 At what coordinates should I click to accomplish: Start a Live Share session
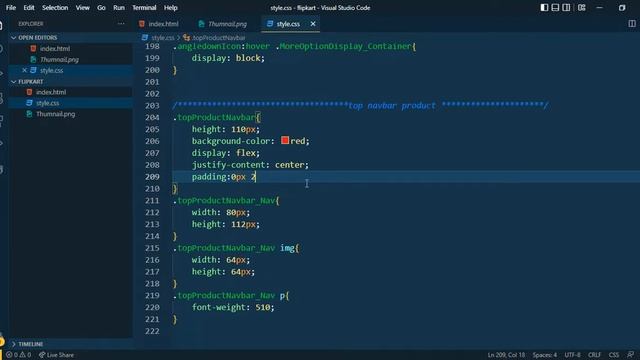pos(56,355)
